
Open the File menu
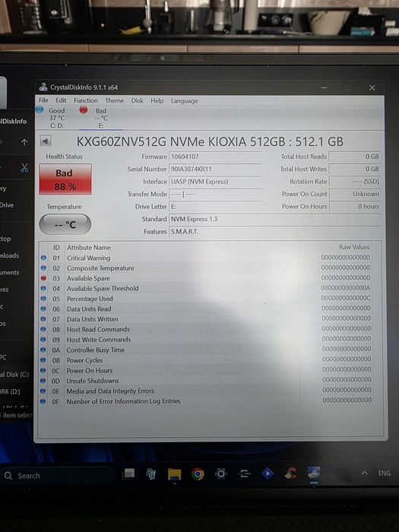pyautogui.click(x=43, y=100)
